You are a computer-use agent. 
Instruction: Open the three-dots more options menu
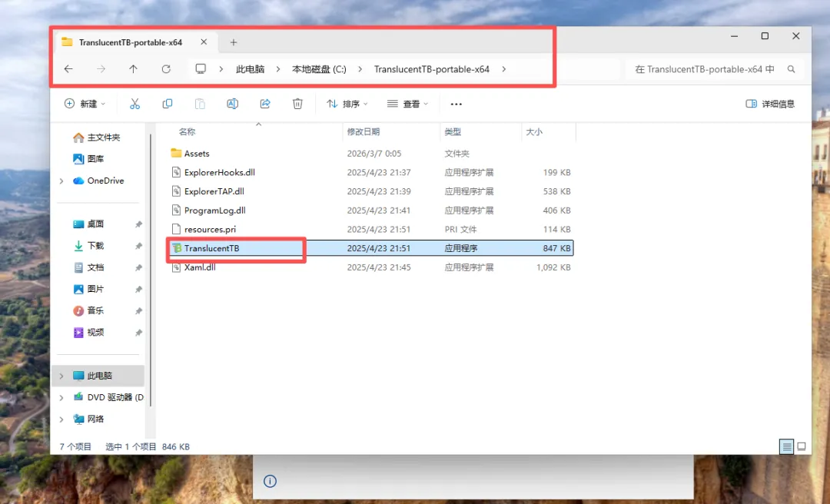[456, 104]
